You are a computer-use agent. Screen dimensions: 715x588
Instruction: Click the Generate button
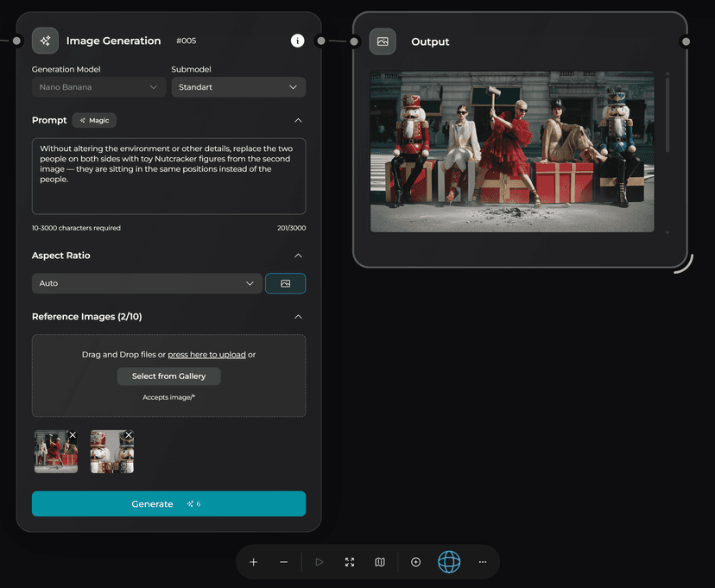168,504
